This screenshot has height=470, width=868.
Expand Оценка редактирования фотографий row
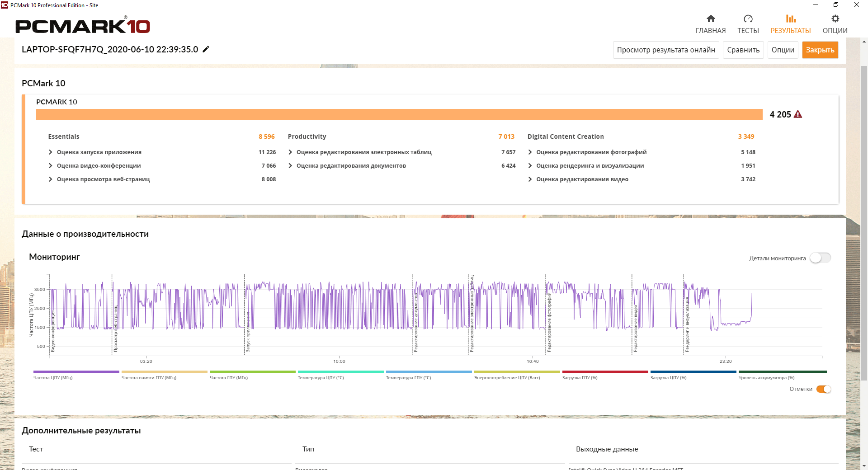pyautogui.click(x=530, y=152)
